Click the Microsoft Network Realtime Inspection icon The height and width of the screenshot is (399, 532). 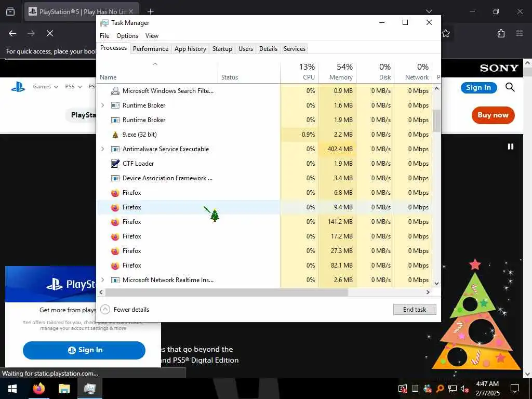click(115, 280)
